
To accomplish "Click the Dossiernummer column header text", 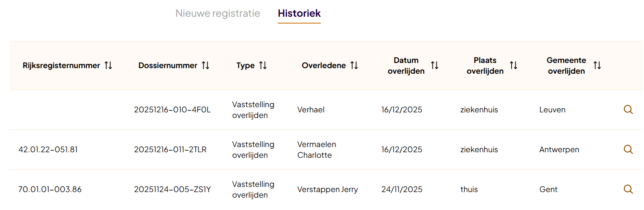I will 168,65.
